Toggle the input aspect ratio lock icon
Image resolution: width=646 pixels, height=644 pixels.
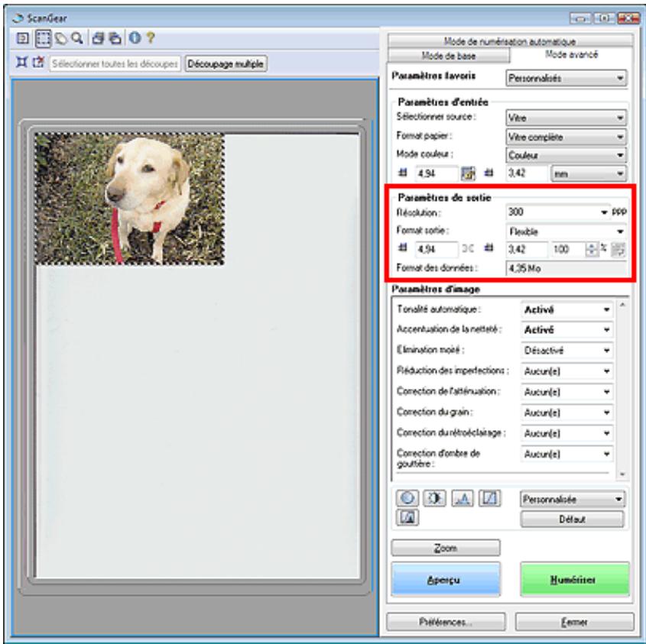[468, 173]
